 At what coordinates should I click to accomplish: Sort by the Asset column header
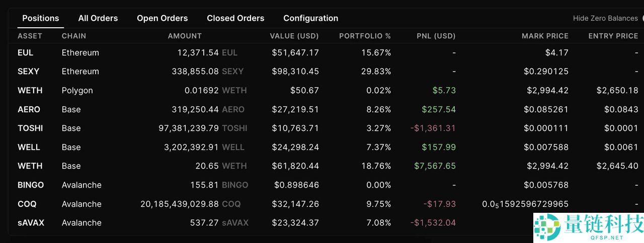pyautogui.click(x=30, y=36)
